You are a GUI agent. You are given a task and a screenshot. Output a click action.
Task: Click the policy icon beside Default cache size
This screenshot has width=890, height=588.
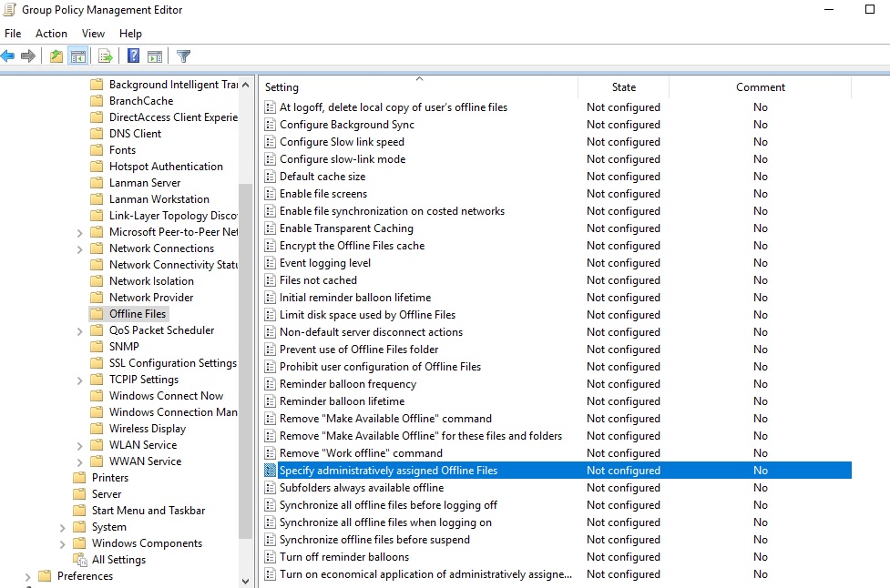pyautogui.click(x=271, y=177)
